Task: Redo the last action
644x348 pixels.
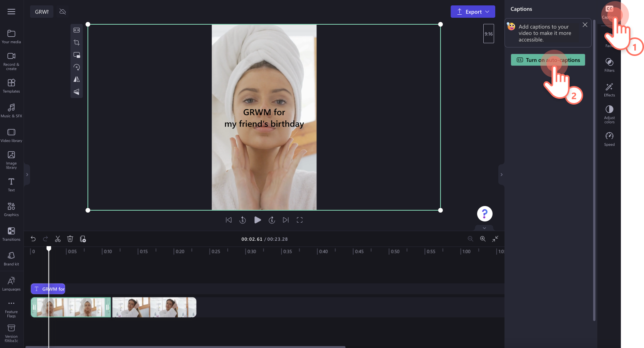Action: (45, 239)
